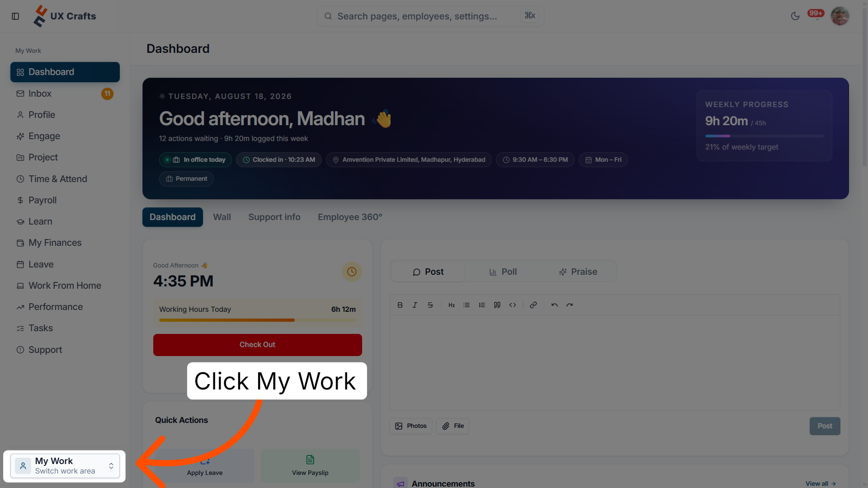This screenshot has width=868, height=488.
Task: Undo last edit in post editor
Action: [x=554, y=305]
